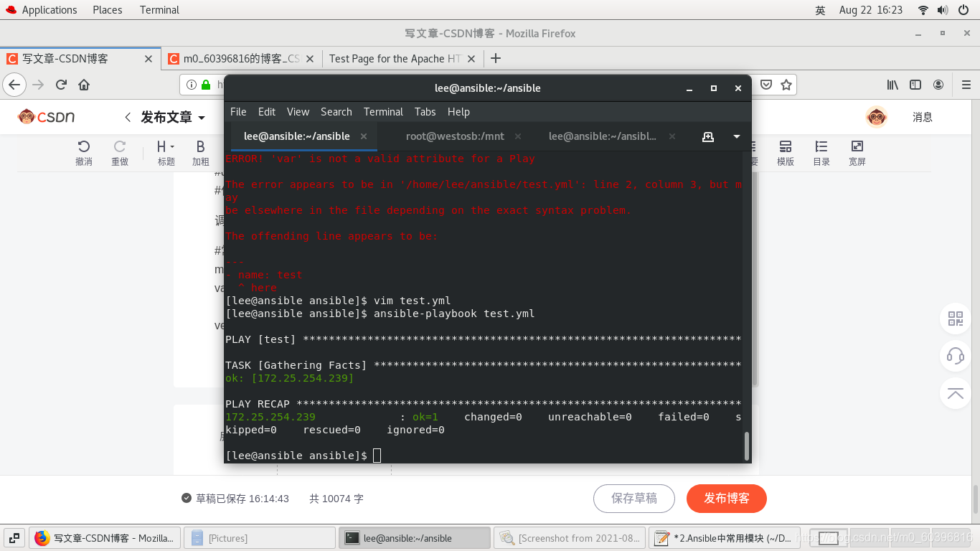The image size is (980, 551).
Task: Open a new Firefox tab with plus
Action: 495,58
